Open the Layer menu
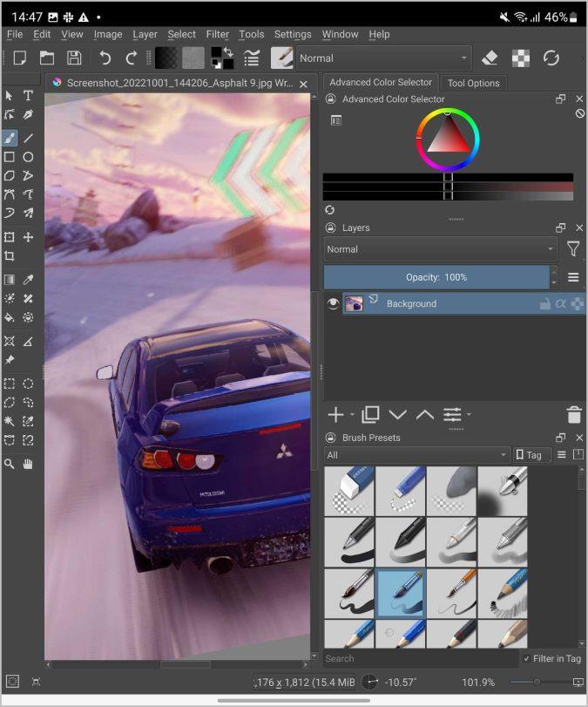 tap(145, 34)
